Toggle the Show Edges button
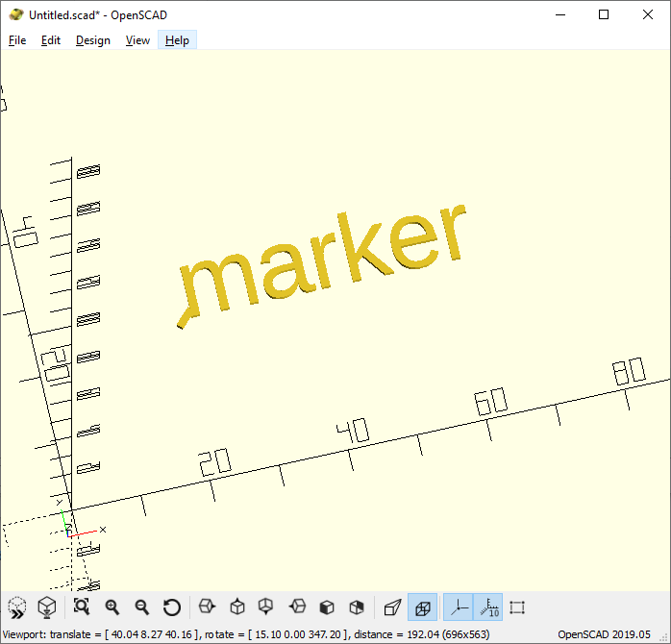Screen dimensions: 671x644 point(517,607)
